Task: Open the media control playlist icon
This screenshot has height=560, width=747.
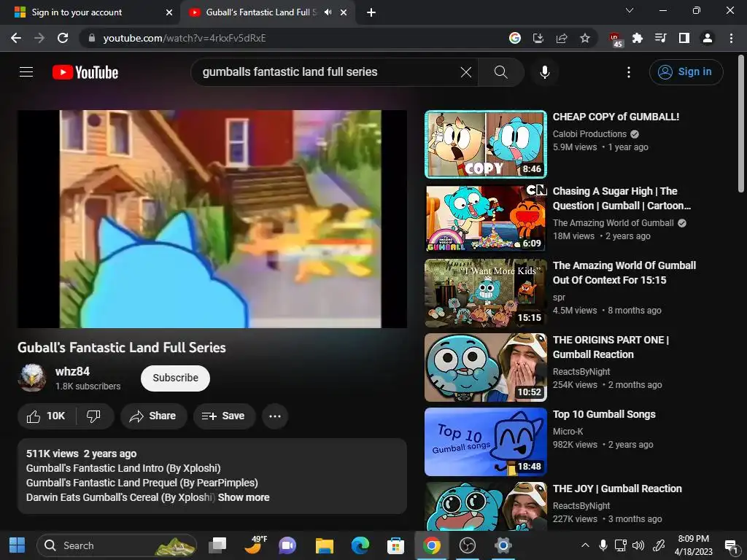Action: pos(661,38)
